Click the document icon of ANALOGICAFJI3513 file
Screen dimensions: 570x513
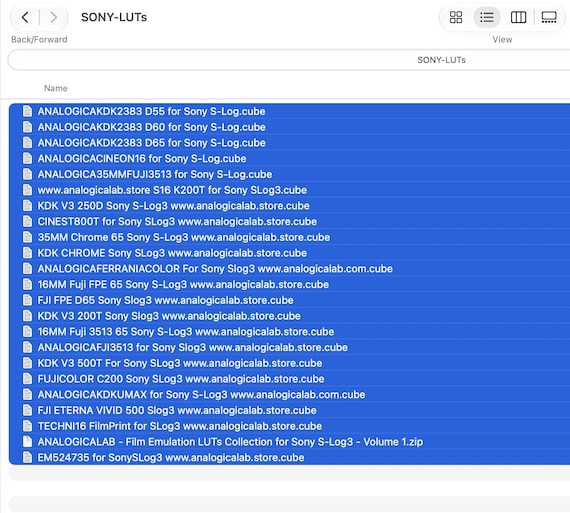pos(27,347)
